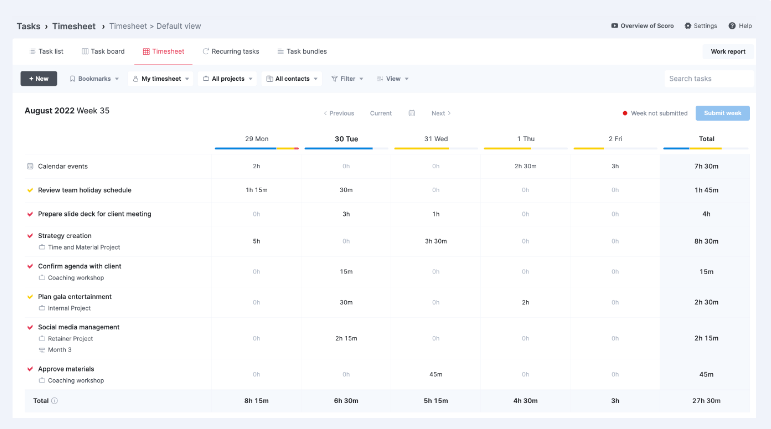Click the 2 Fri column header
Image resolution: width=771 pixels, height=429 pixels.
pyautogui.click(x=615, y=139)
